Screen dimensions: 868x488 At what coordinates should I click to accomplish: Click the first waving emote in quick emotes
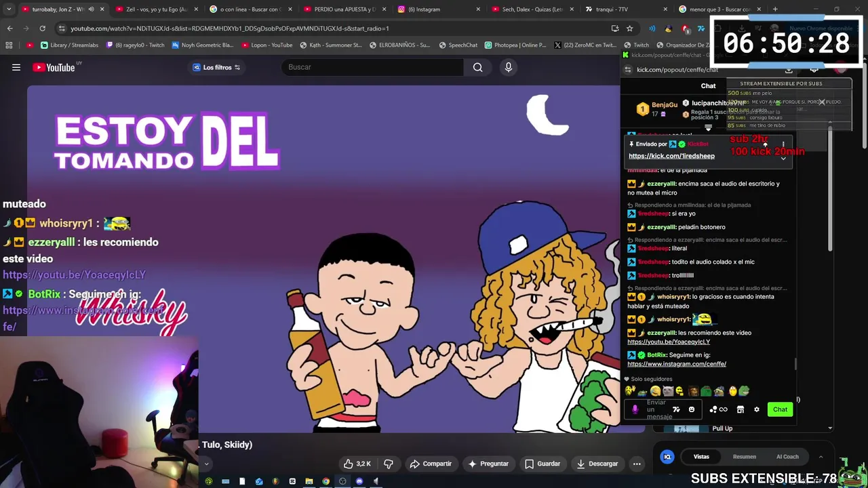click(x=630, y=391)
